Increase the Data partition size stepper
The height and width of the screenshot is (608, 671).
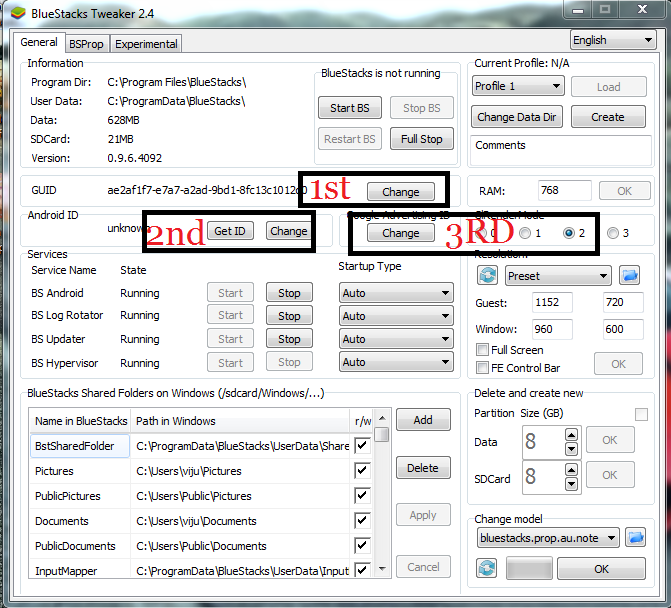pyautogui.click(x=571, y=436)
